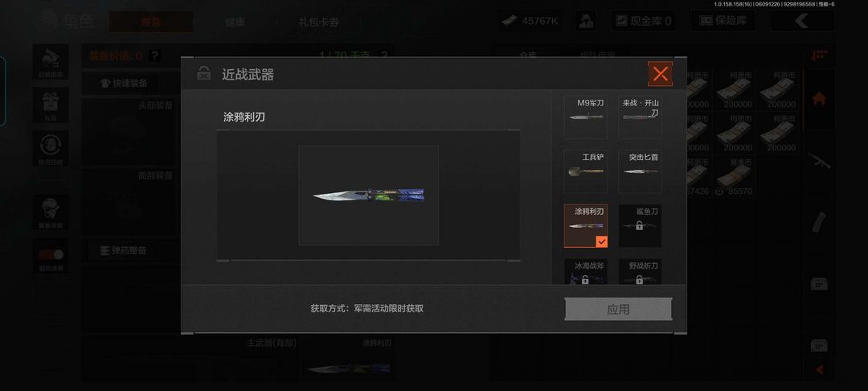This screenshot has height=391, width=868.
Task: Select the M9军刀 knife
Action: [x=586, y=117]
